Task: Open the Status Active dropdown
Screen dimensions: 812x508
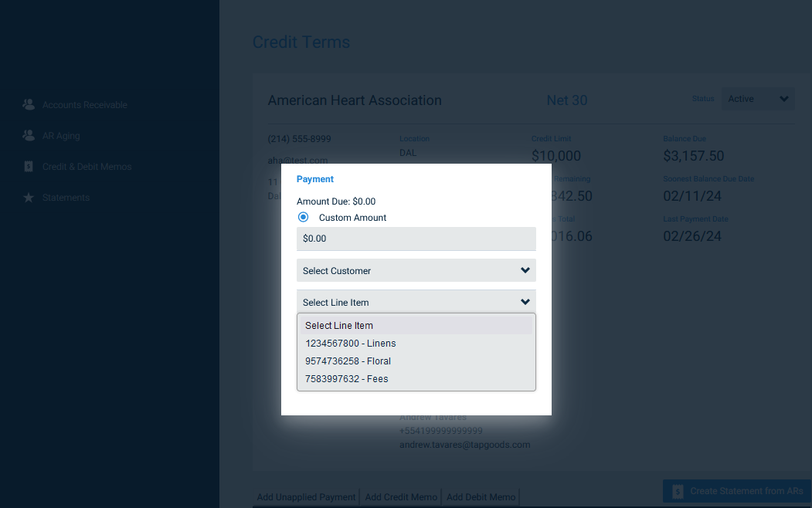Action: [x=758, y=99]
